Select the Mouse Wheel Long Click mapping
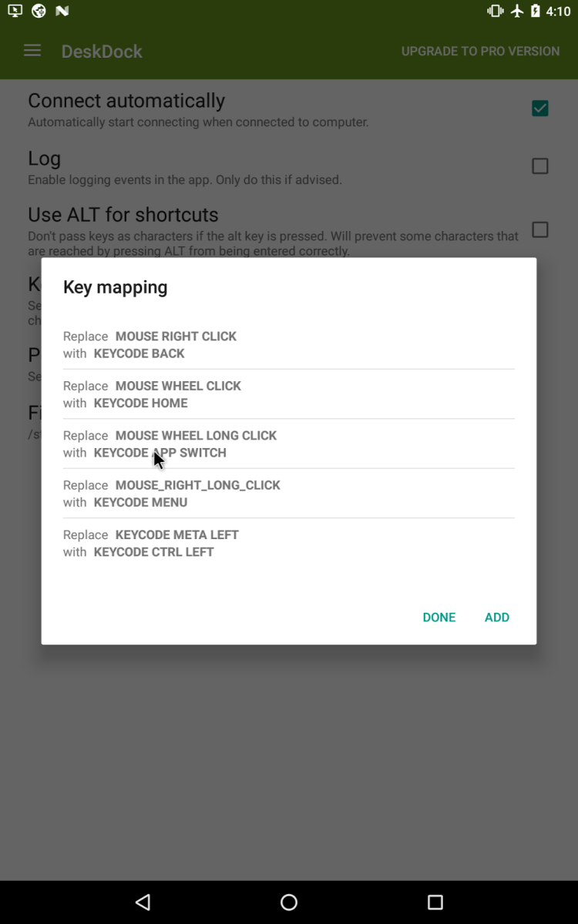578x924 pixels. point(288,444)
